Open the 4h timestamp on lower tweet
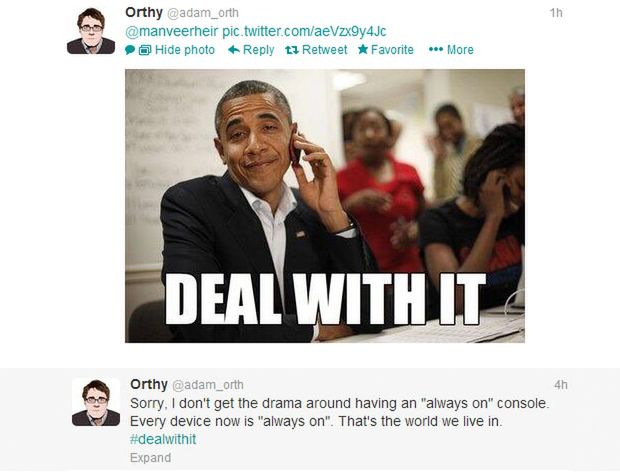Viewport: 620px width, 472px height. pyautogui.click(x=561, y=385)
